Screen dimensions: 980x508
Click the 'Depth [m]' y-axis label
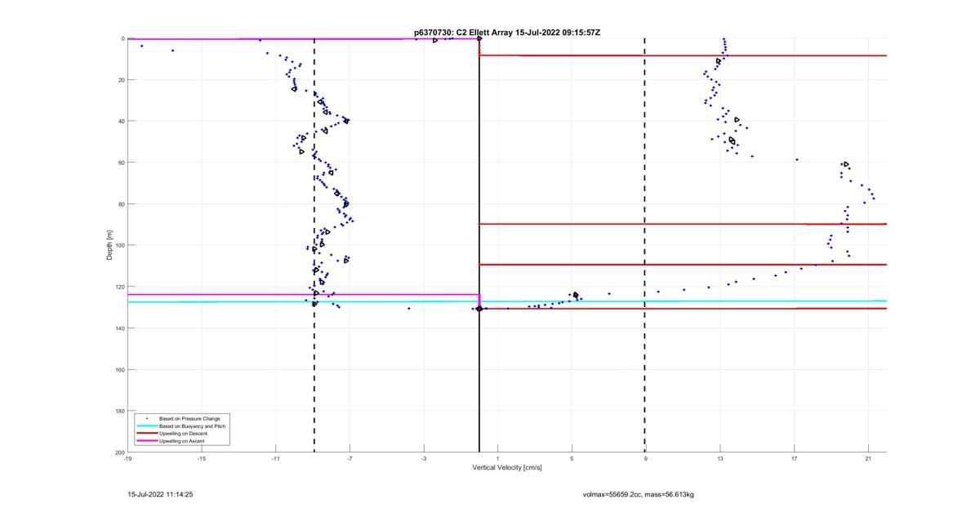pos(109,245)
